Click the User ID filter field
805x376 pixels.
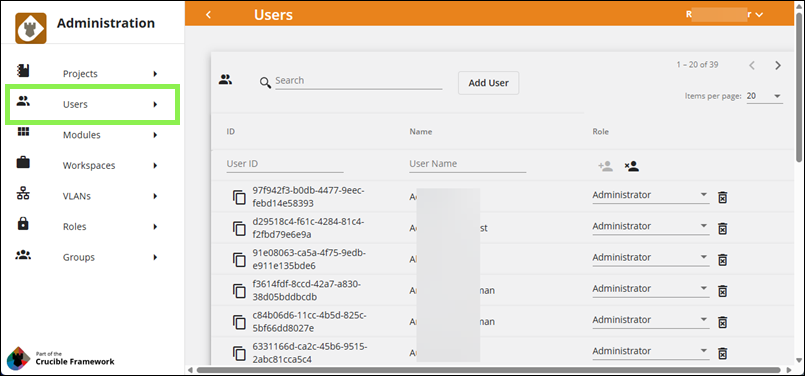coord(285,164)
